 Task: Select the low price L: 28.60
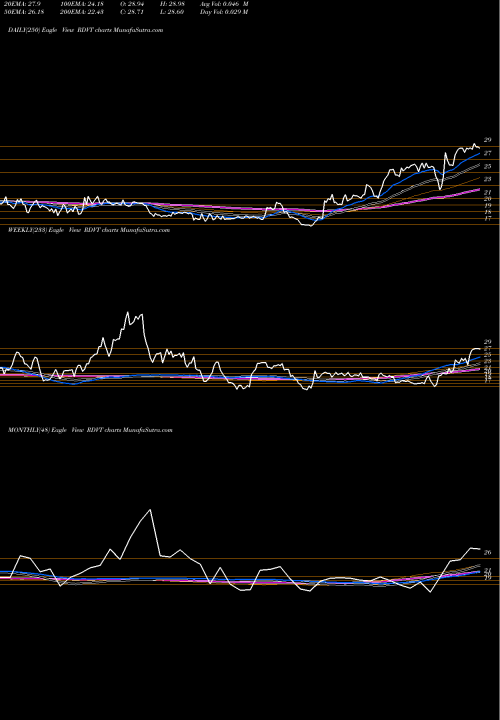[x=171, y=12]
